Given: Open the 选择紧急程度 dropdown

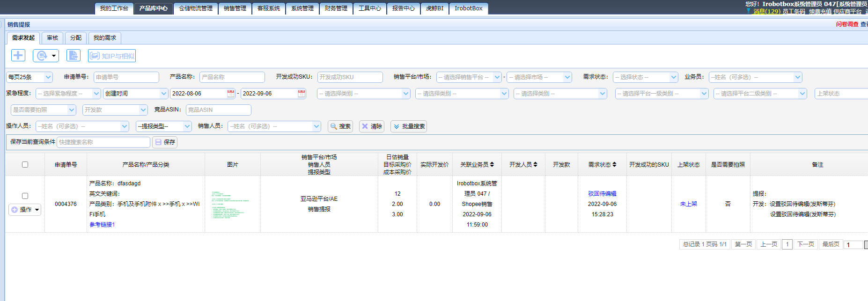Looking at the screenshot, I should tap(68, 94).
